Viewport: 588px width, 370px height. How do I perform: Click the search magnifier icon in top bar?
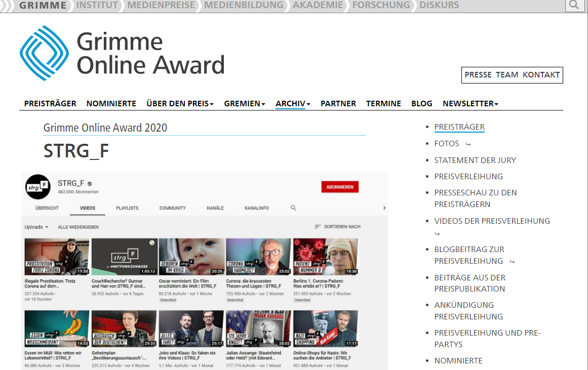(x=574, y=5)
